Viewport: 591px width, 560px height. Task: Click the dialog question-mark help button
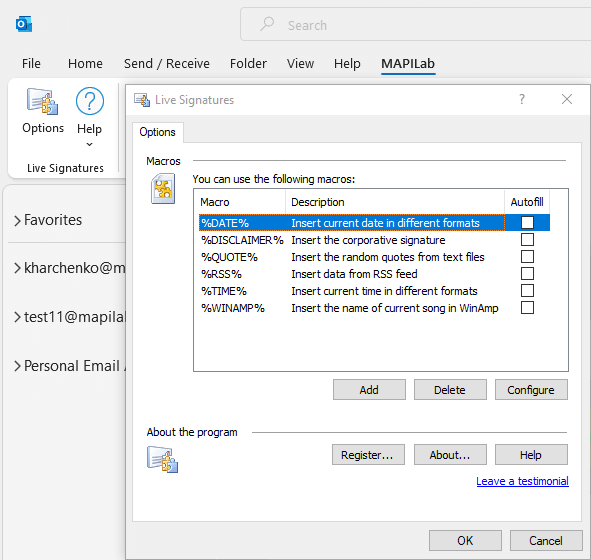[x=522, y=99]
